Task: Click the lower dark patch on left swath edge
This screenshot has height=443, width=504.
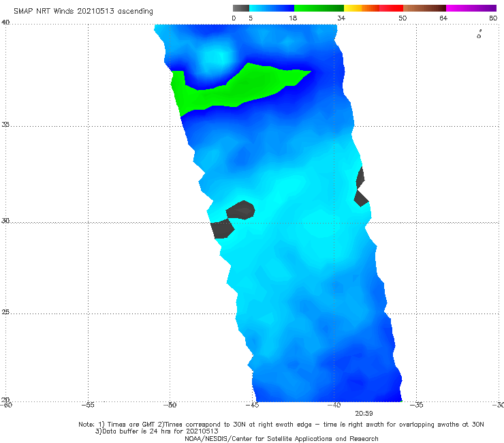Action: tap(223, 229)
